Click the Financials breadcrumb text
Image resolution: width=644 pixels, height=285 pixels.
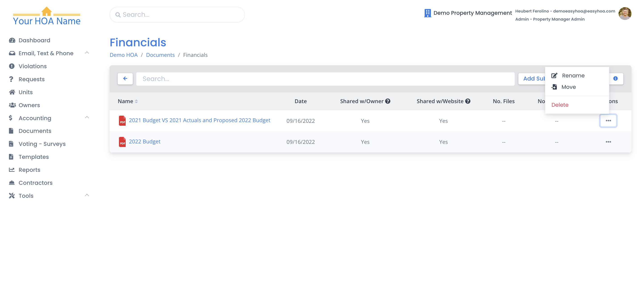pyautogui.click(x=195, y=55)
